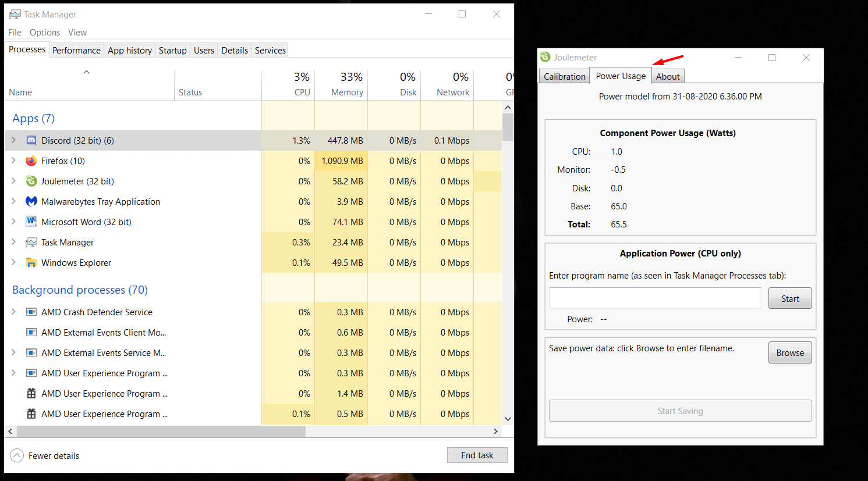The height and width of the screenshot is (481, 868).
Task: Click the End task button
Action: 477,455
